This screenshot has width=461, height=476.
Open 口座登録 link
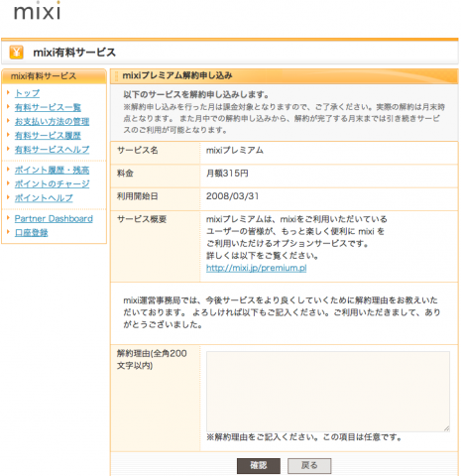[x=31, y=233]
